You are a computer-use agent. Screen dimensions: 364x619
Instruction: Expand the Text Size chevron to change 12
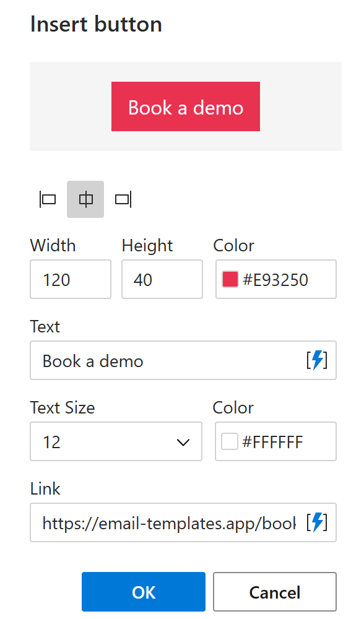click(x=183, y=441)
